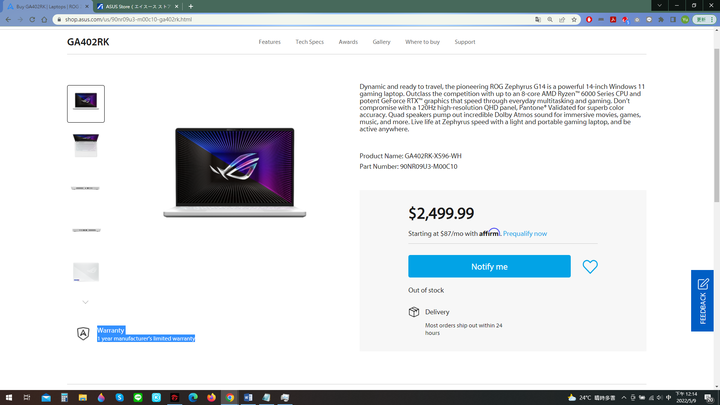This screenshot has width=720, height=405.
Task: Open Word from the taskbar
Action: tap(248, 398)
